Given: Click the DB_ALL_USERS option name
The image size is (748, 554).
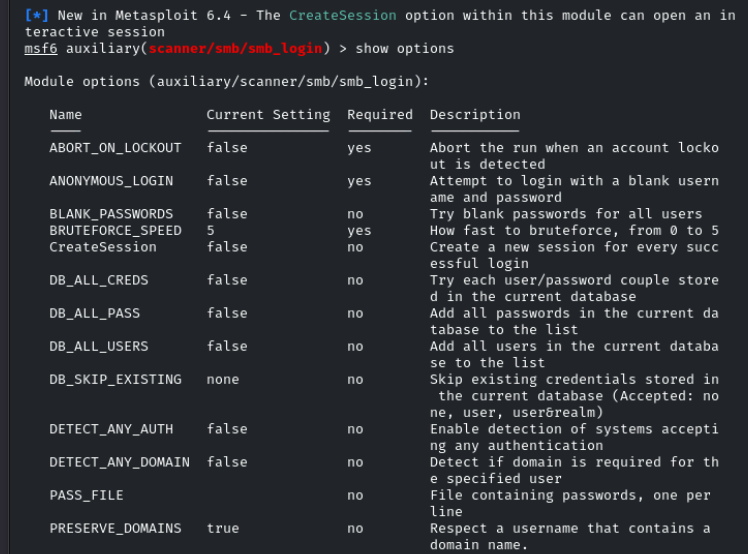Looking at the screenshot, I should (99, 346).
